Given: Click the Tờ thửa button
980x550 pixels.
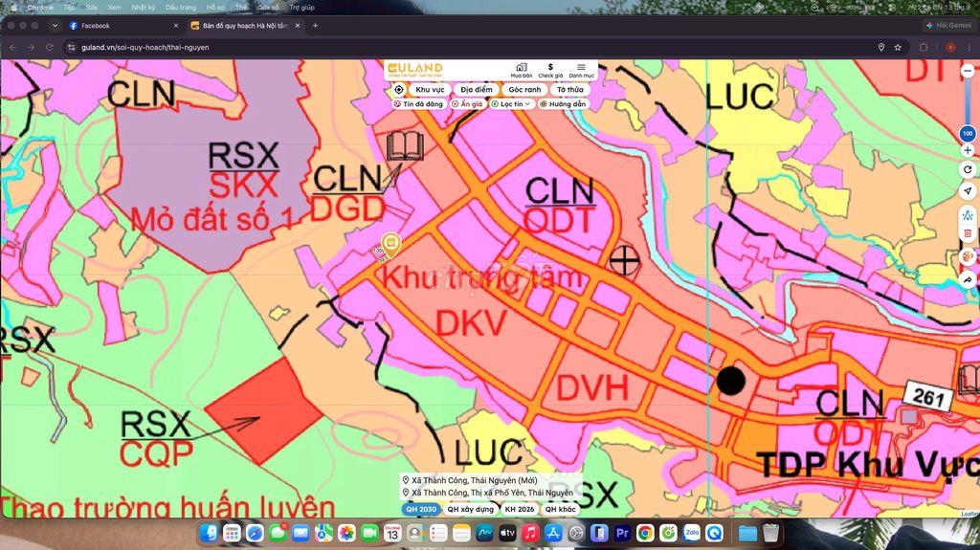Looking at the screenshot, I should click(x=570, y=89).
